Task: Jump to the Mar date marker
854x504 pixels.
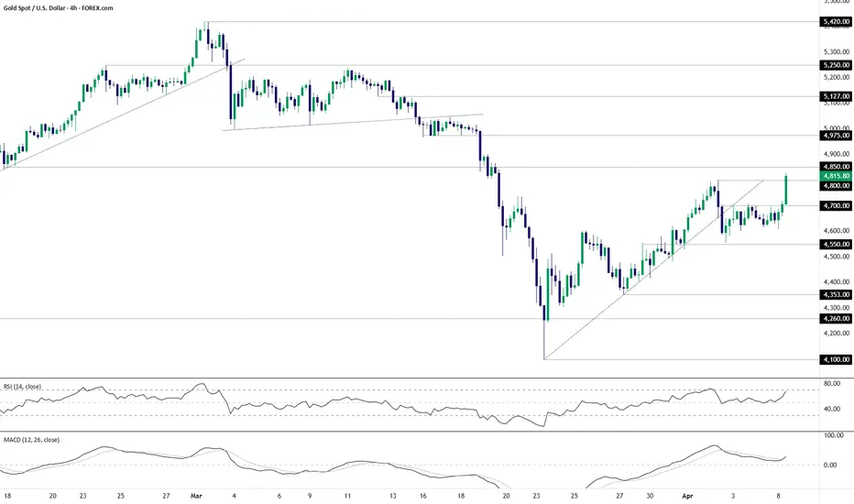Action: coord(196,496)
